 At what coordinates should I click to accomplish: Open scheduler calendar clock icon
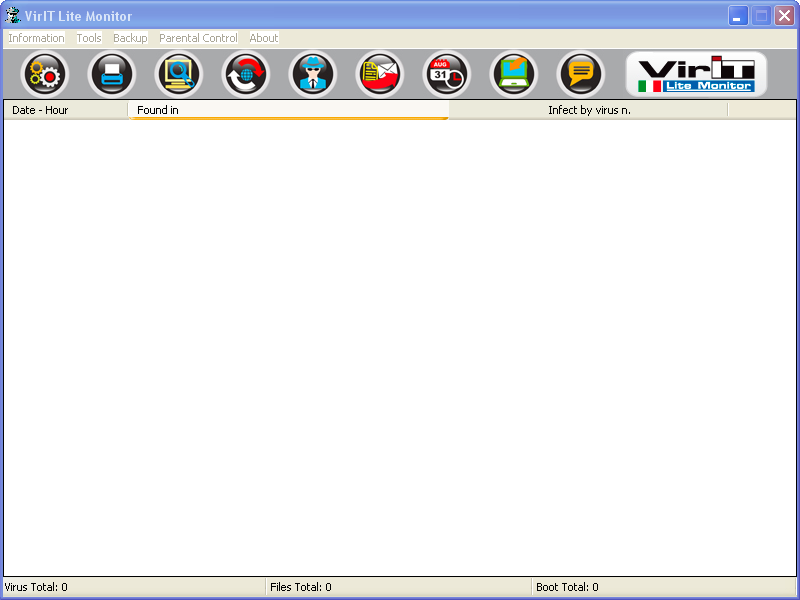[446, 74]
